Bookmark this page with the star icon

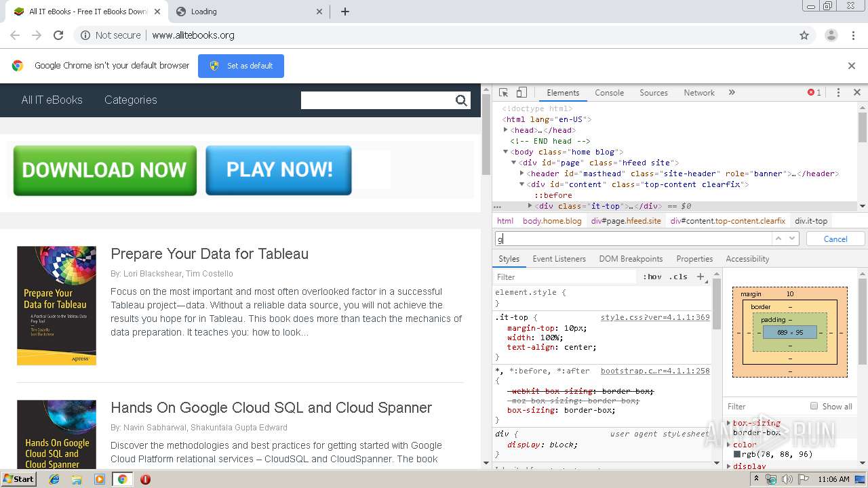click(x=804, y=35)
